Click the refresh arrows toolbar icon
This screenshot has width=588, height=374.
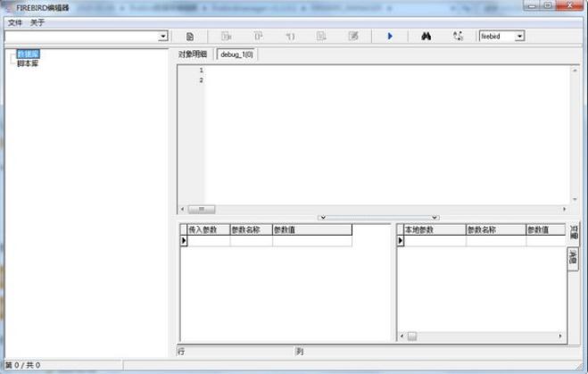click(458, 37)
